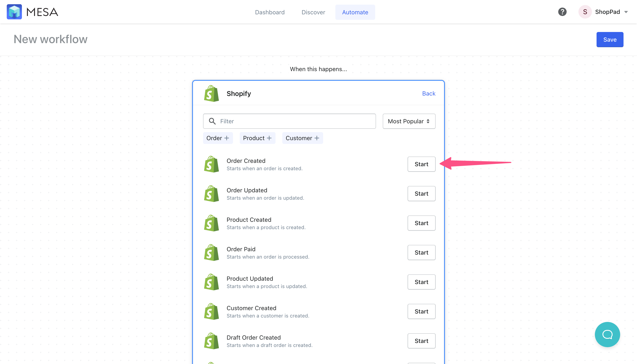Viewport: 637px width, 364px height.
Task: Click the Shopify icon beside Order Created
Action: [211, 164]
